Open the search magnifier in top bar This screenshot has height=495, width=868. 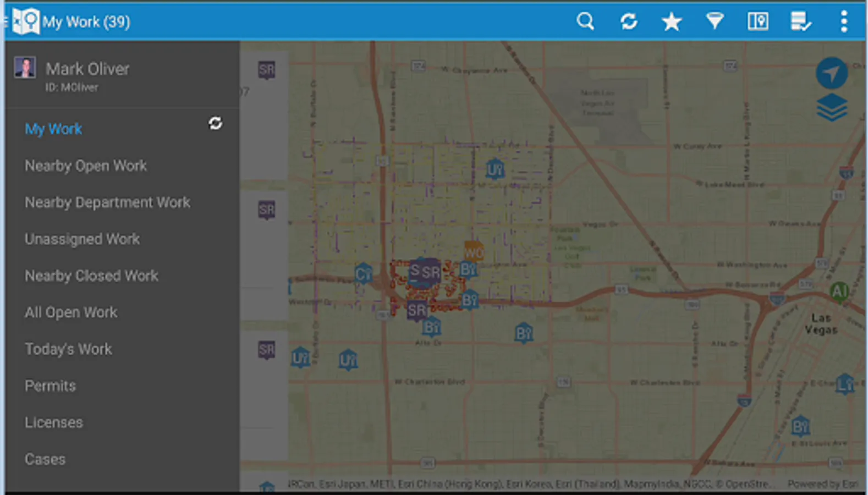pyautogui.click(x=585, y=22)
